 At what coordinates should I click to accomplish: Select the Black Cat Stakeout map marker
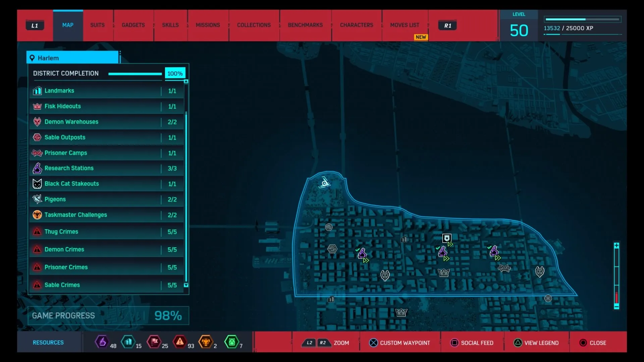446,238
